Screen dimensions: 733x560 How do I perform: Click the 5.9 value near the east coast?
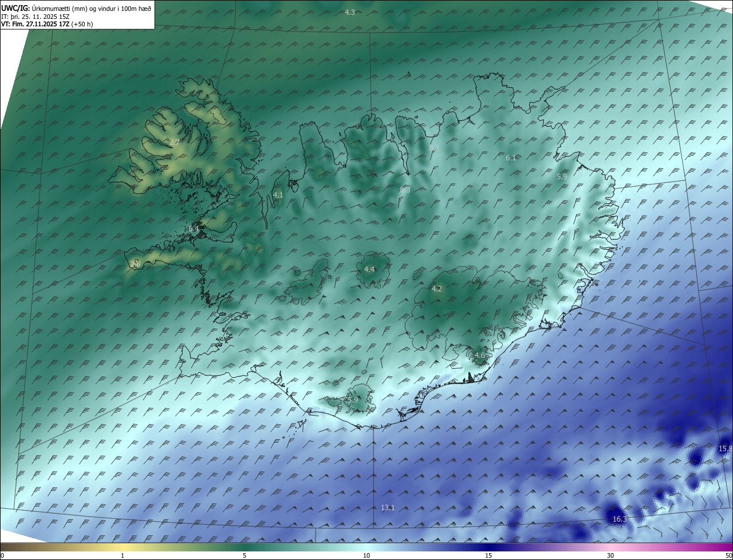coord(562,177)
